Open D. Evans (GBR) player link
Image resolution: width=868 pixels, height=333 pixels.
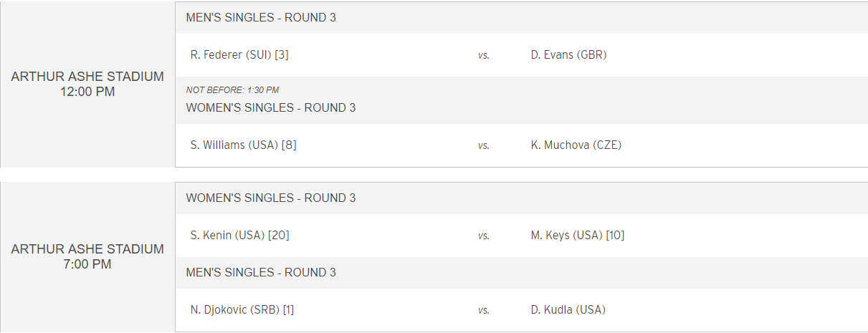pyautogui.click(x=568, y=54)
